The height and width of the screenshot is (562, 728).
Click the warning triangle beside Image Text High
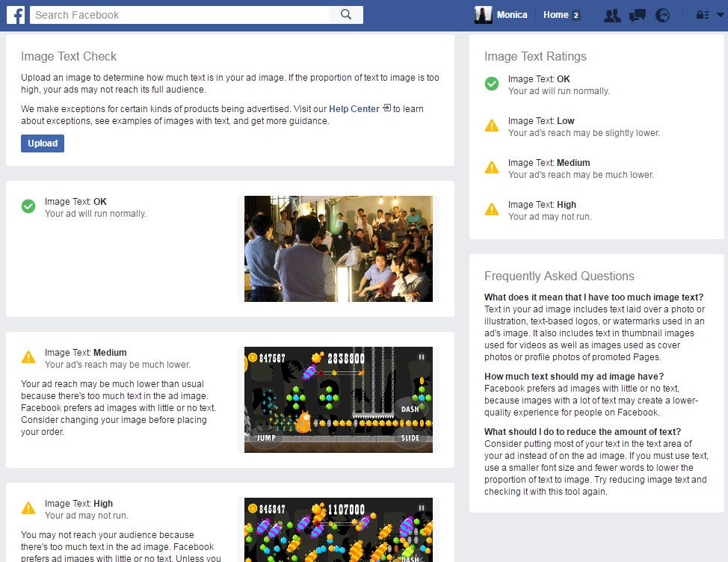click(x=491, y=209)
